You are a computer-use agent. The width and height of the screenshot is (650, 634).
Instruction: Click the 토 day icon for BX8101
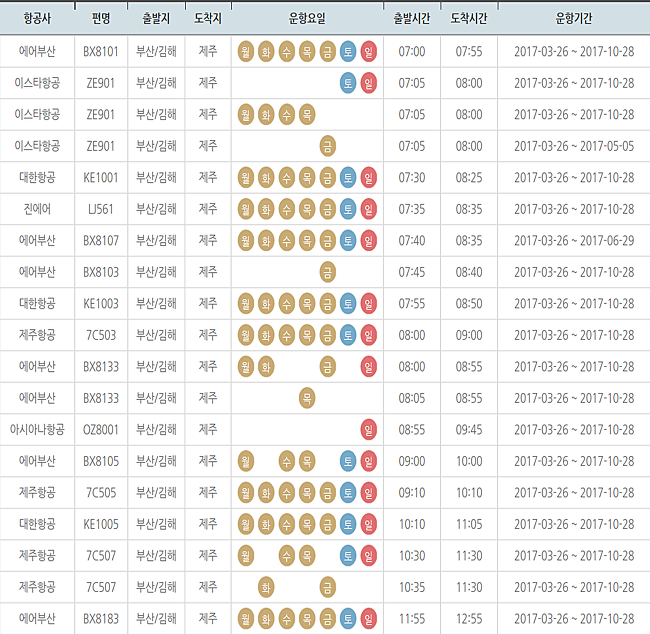(x=348, y=51)
